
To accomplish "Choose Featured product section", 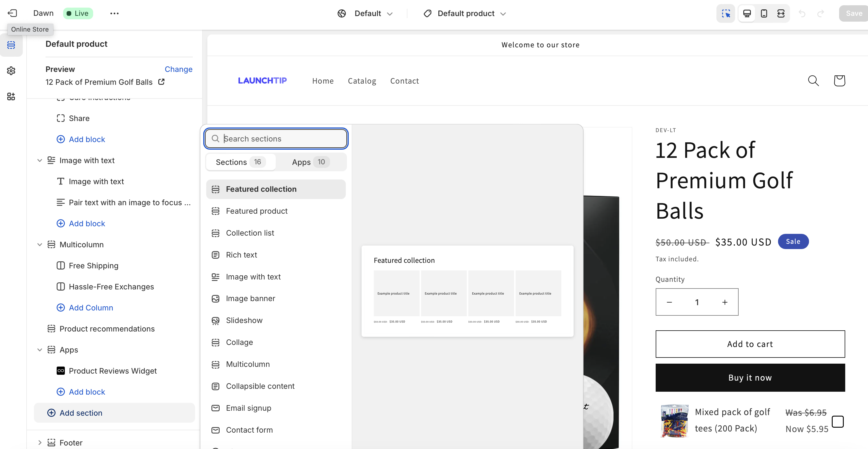I will pyautogui.click(x=276, y=211).
